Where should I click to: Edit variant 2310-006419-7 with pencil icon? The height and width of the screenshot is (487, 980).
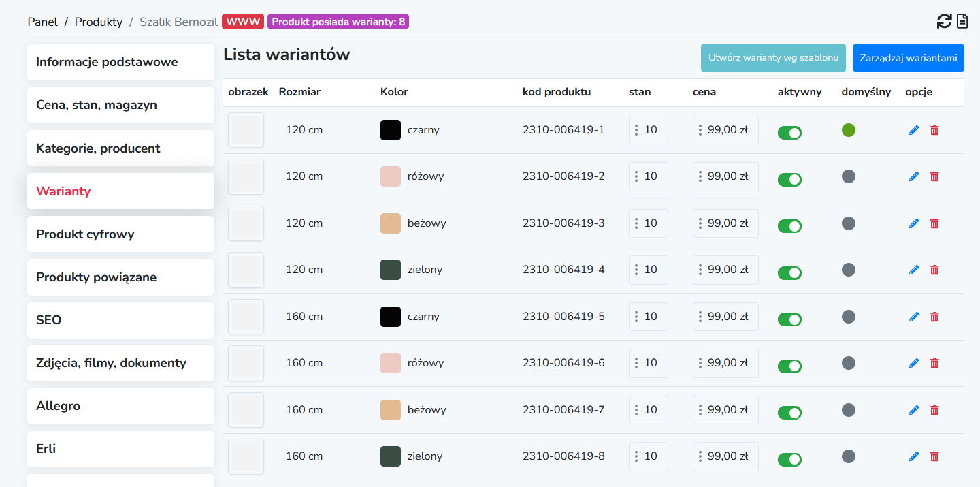click(914, 410)
